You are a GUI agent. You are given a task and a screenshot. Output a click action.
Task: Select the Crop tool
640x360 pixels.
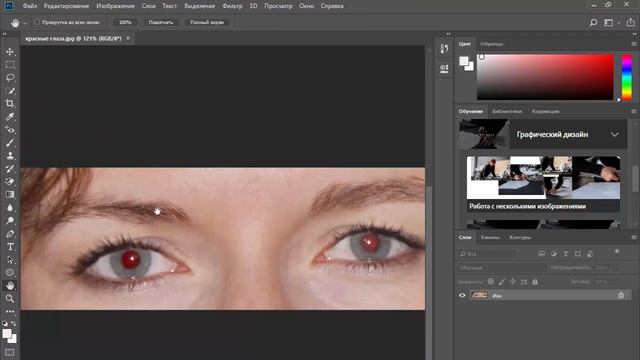click(10, 104)
